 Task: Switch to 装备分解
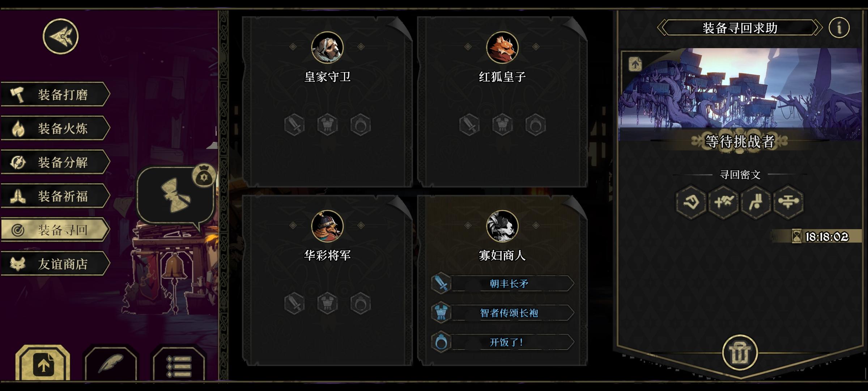55,162
